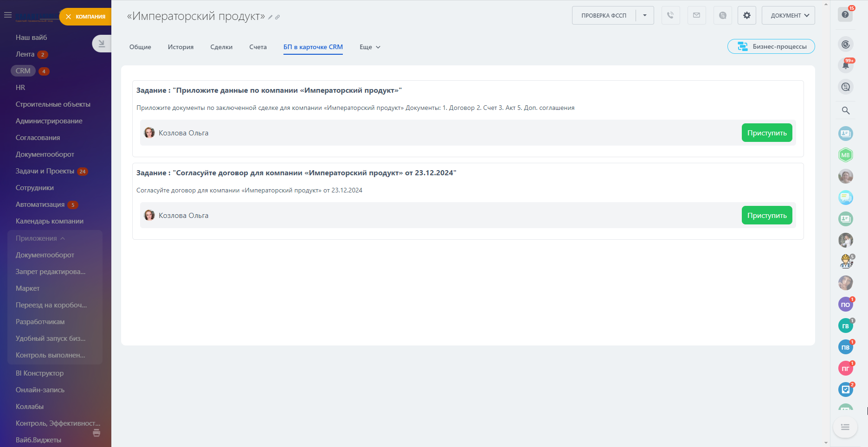Open HR in the left menu

(20, 88)
